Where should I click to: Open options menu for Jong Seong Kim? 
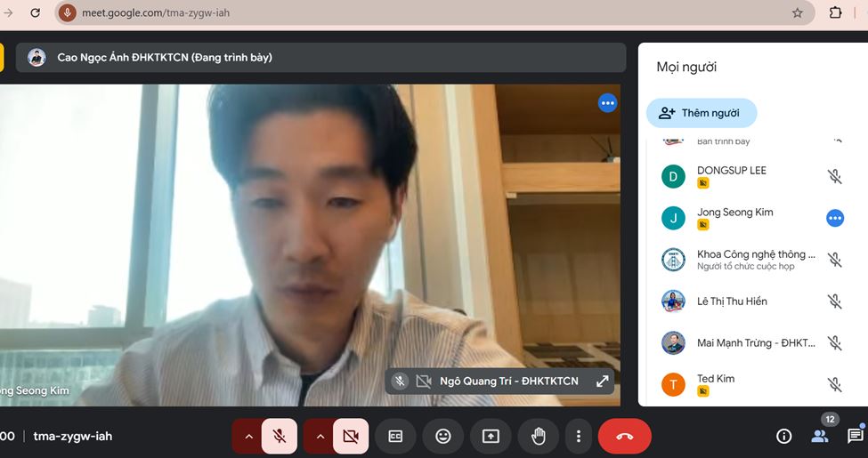834,218
